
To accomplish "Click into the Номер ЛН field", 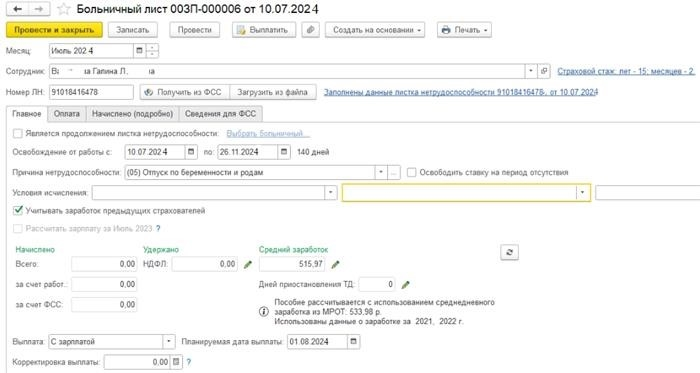I will coord(91,92).
